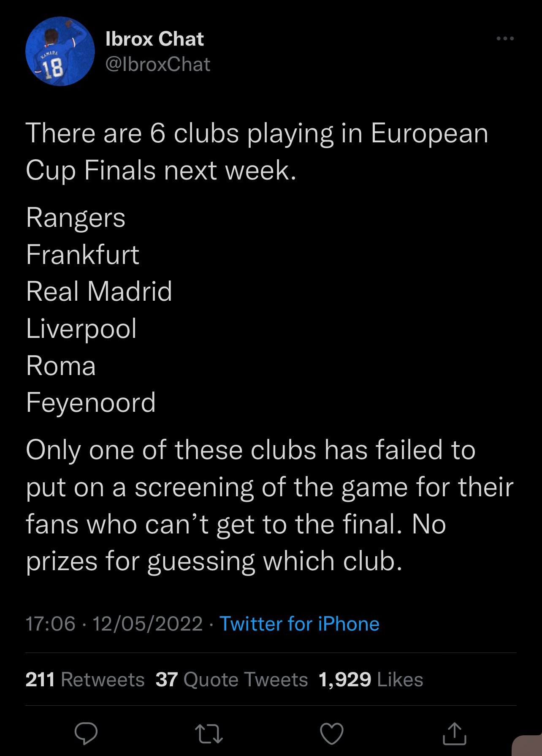Click the Feyenoord line in the tweet
Image resolution: width=542 pixels, height=756 pixels.
91,402
